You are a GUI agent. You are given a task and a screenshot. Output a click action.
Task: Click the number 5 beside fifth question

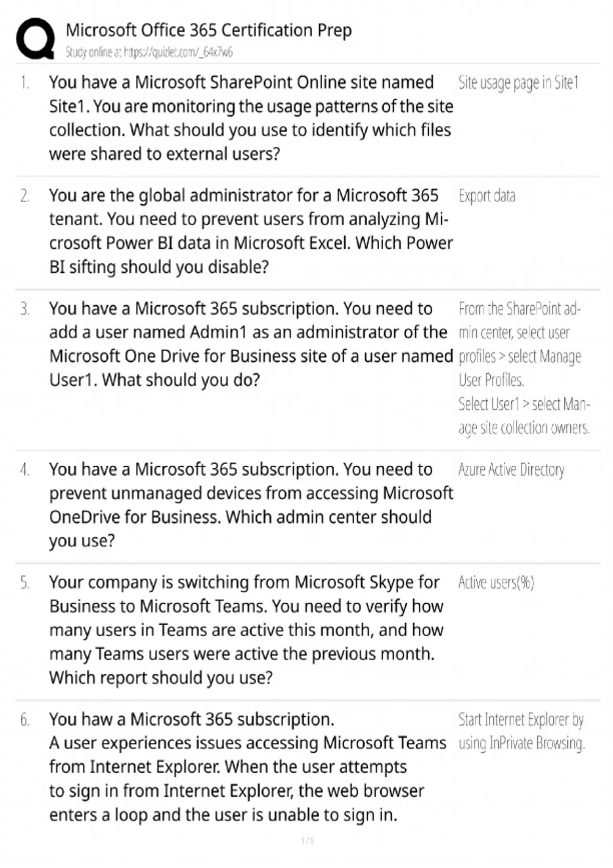pyautogui.click(x=25, y=583)
